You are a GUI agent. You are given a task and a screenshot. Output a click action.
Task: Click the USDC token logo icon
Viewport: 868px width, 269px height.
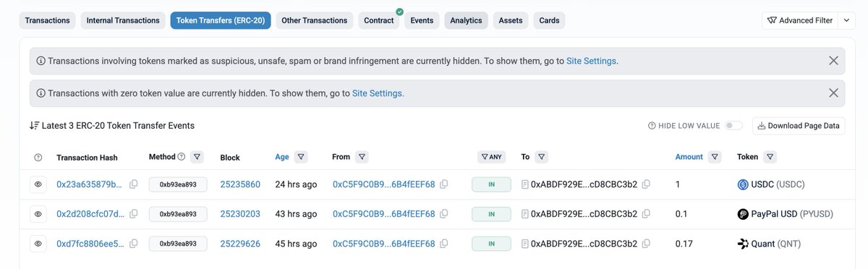pyautogui.click(x=742, y=184)
